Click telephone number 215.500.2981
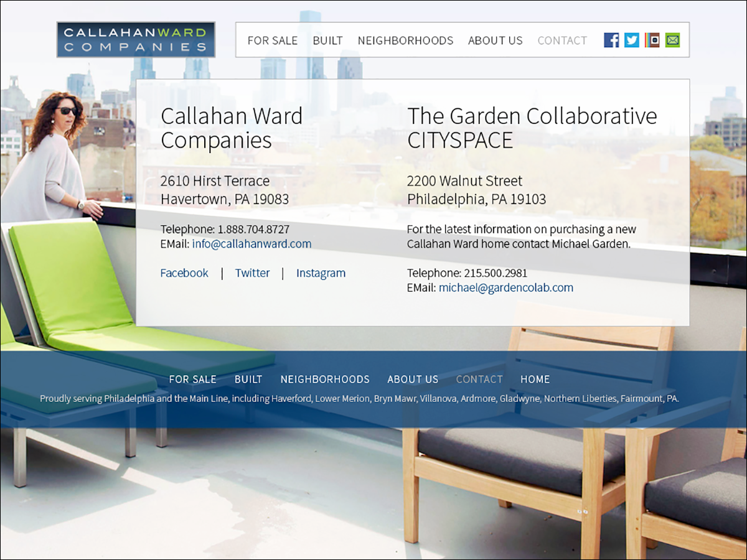Screen dimensions: 747x560 [x=496, y=273]
